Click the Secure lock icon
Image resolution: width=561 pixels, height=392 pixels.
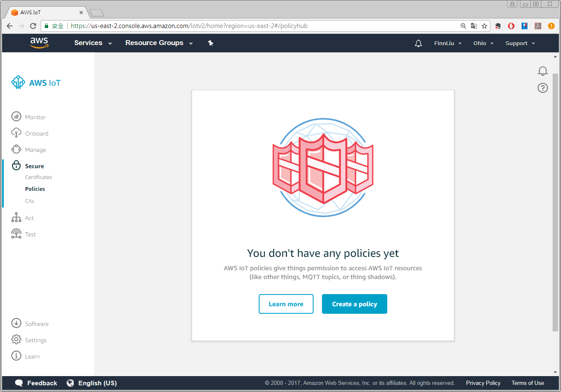coord(16,165)
